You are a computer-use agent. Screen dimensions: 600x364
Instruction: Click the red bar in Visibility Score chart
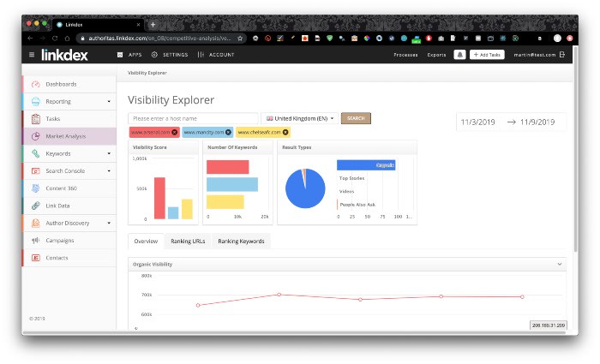coord(159,198)
